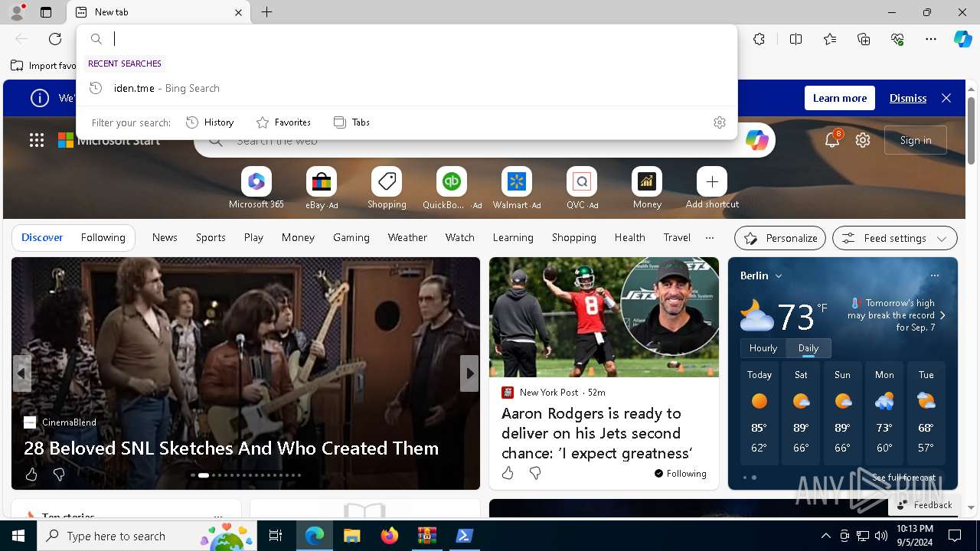Click the Sign in button
This screenshot has width=980, height=551.
916,140
